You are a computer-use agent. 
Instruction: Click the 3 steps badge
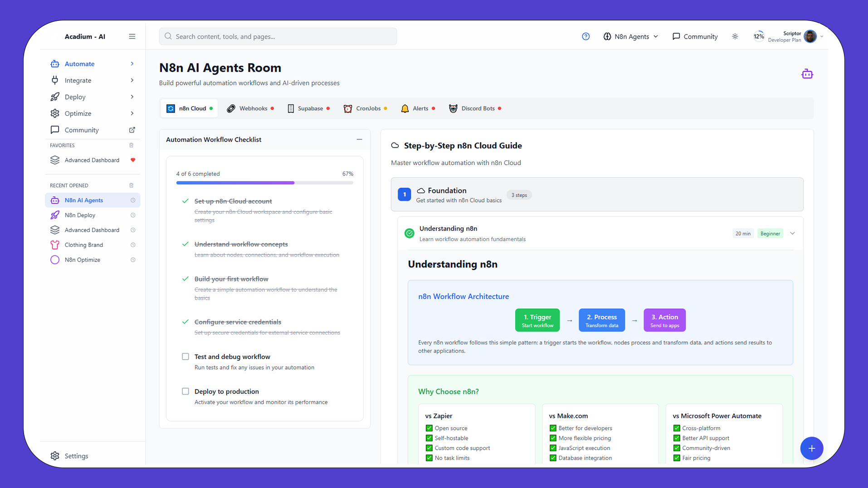(x=519, y=195)
